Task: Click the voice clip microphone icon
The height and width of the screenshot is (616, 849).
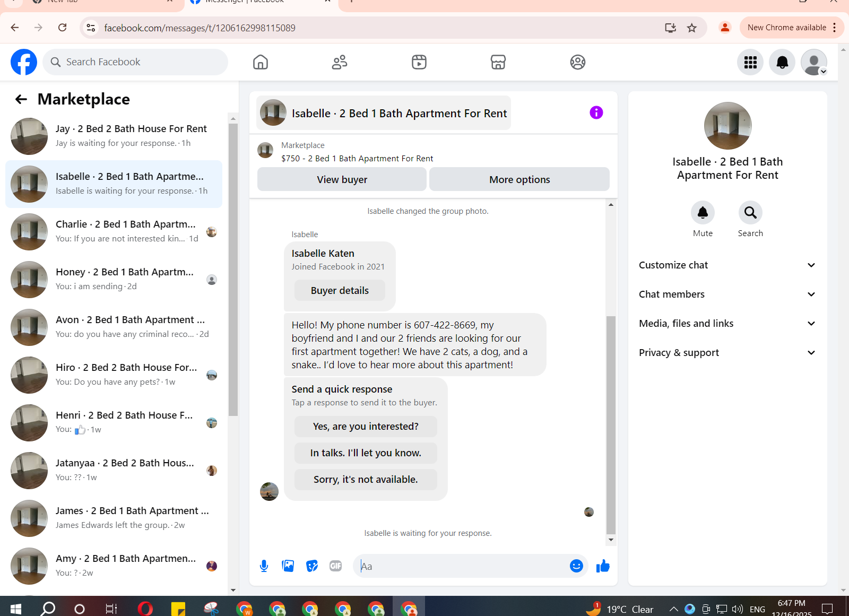Action: point(264,566)
